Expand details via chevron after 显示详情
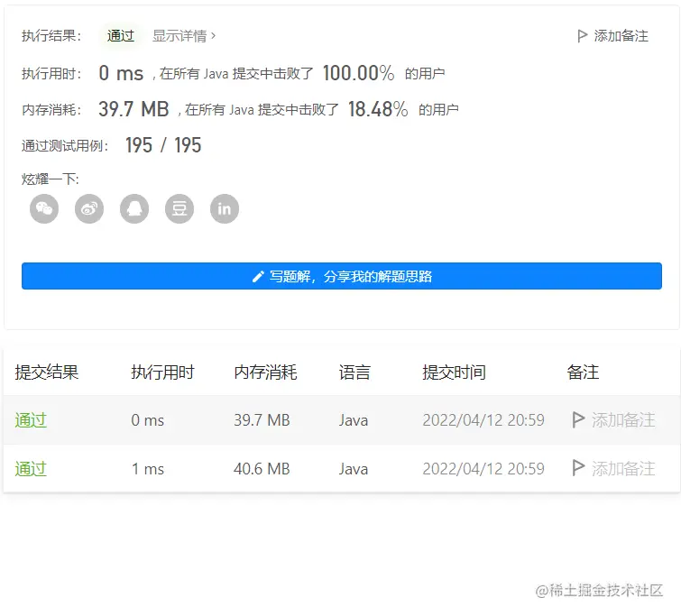The width and height of the screenshot is (681, 616). point(213,35)
